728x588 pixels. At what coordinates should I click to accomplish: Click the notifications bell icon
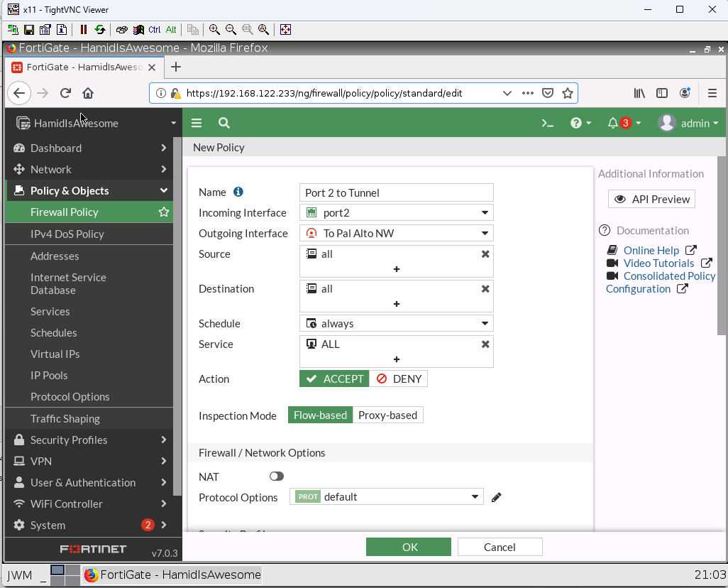pos(613,123)
